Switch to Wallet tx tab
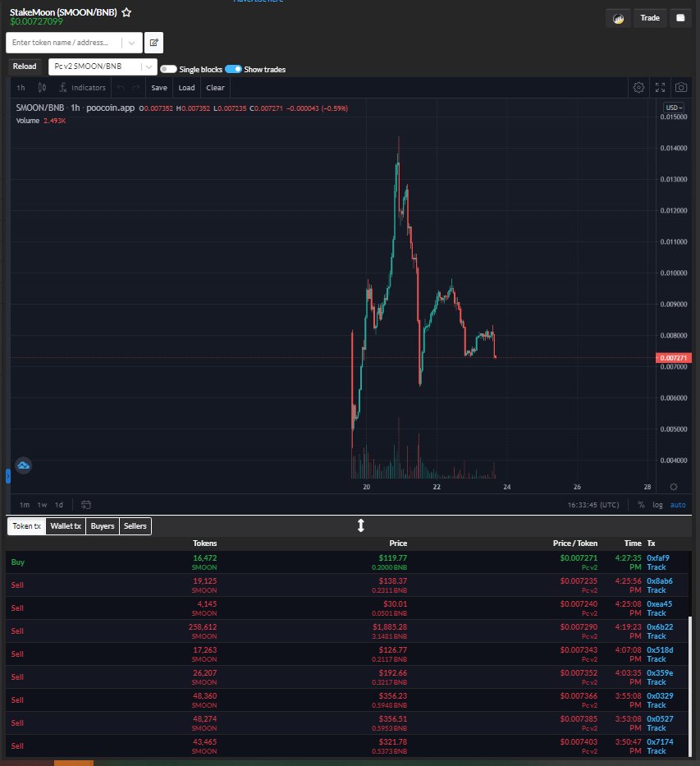This screenshot has width=700, height=766. pos(66,526)
